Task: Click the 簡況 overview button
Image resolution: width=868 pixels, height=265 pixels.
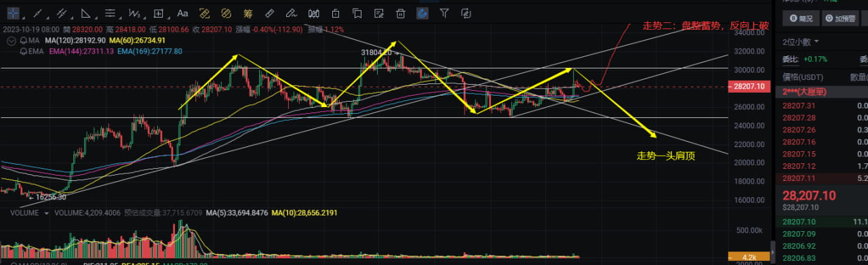Action: click(800, 19)
